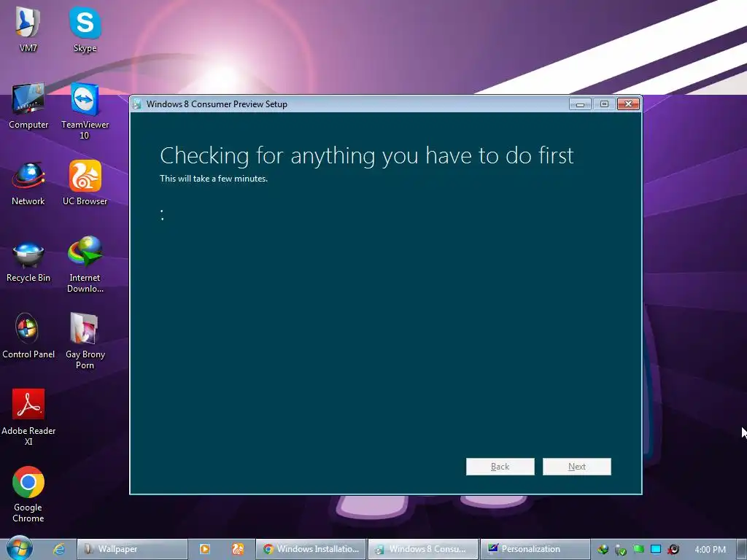
Task: Click the colorful network tray icon
Action: [603, 550]
